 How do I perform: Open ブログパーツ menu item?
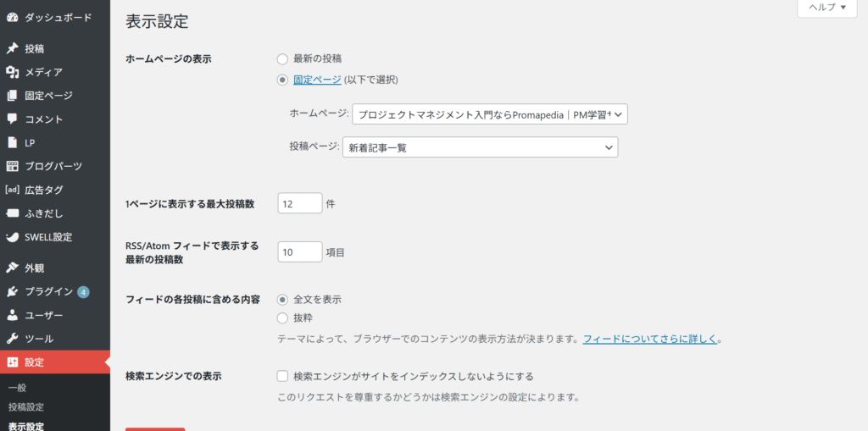[55, 166]
